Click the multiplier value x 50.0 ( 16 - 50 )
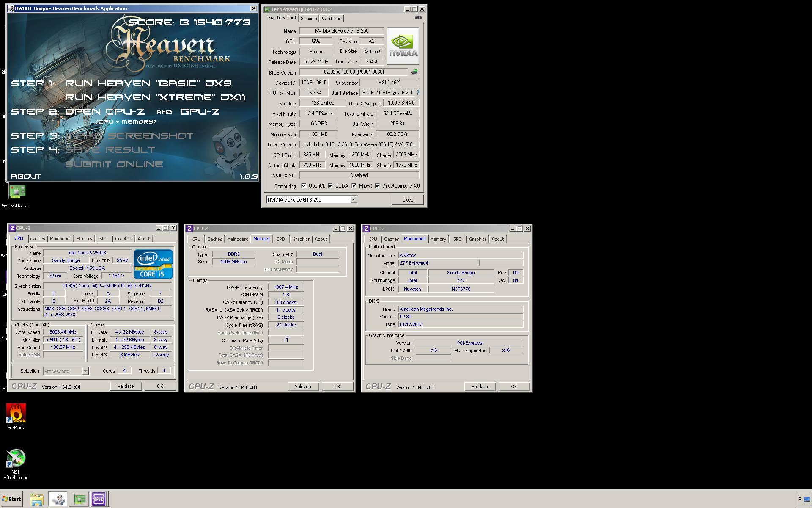This screenshot has height=508, width=812. pos(63,340)
